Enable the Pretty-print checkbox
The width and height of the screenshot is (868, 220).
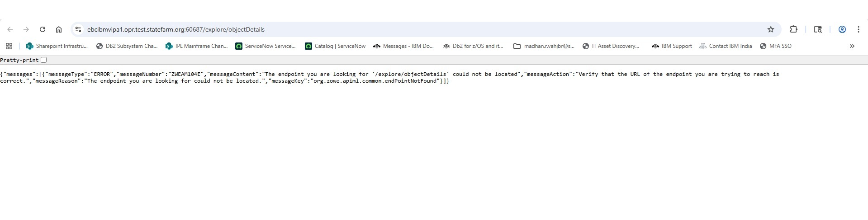[x=44, y=60]
